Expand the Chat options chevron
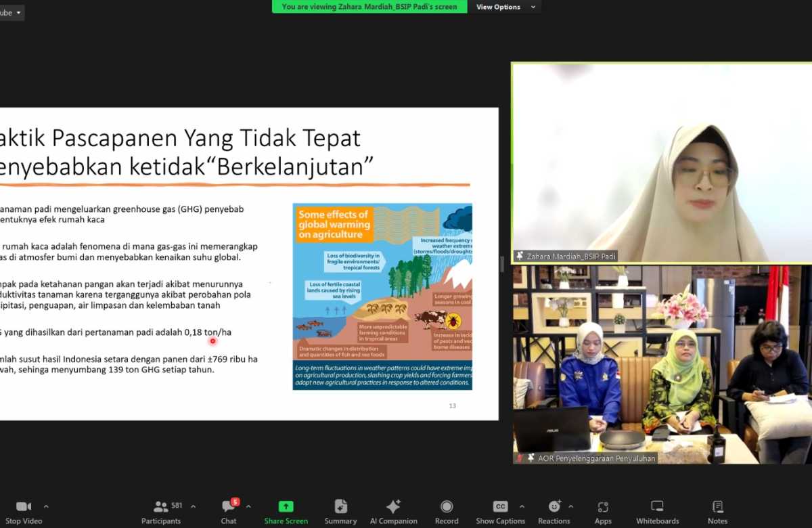The width and height of the screenshot is (812, 528). click(x=248, y=506)
